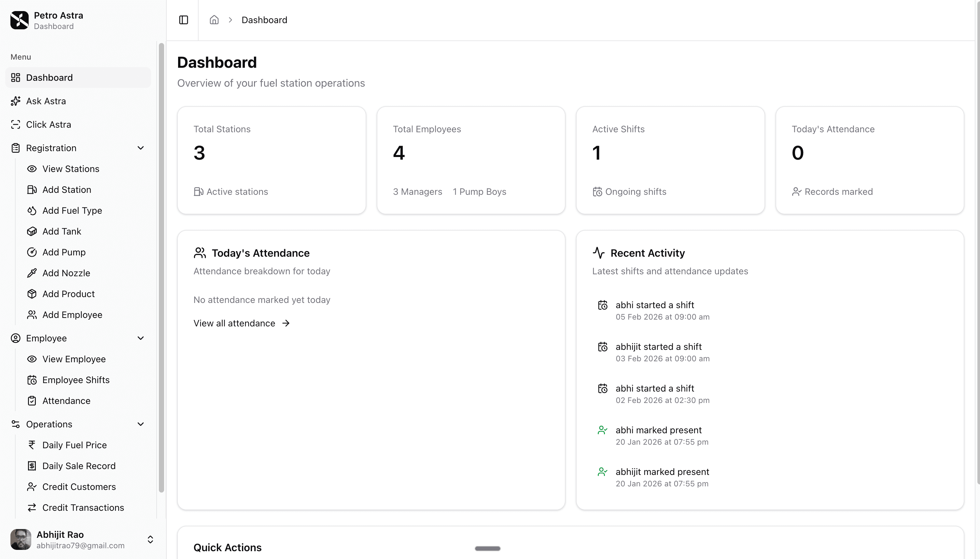Collapse the Employee section
This screenshot has width=980, height=559.
pyautogui.click(x=140, y=338)
